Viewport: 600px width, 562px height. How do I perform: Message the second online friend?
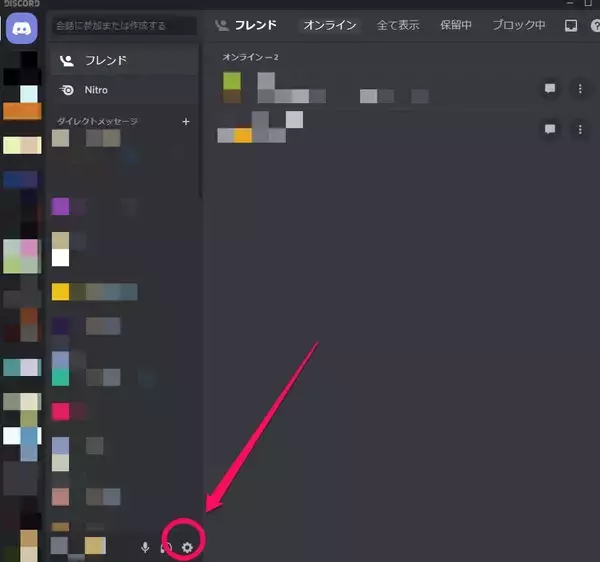coord(549,130)
